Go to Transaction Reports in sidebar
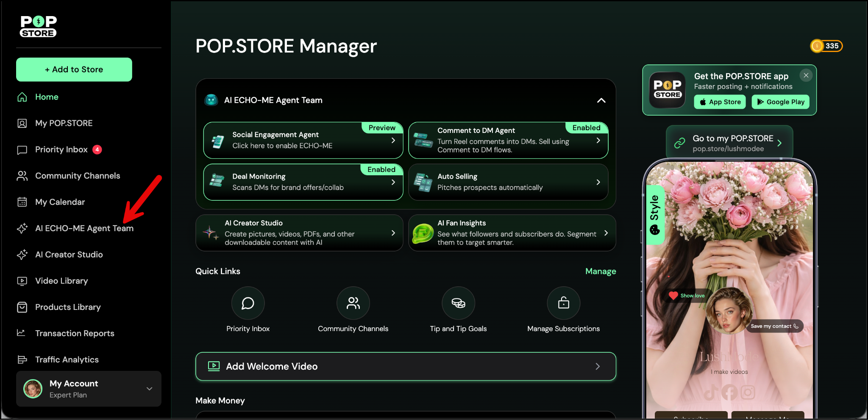This screenshot has width=868, height=420. click(75, 333)
